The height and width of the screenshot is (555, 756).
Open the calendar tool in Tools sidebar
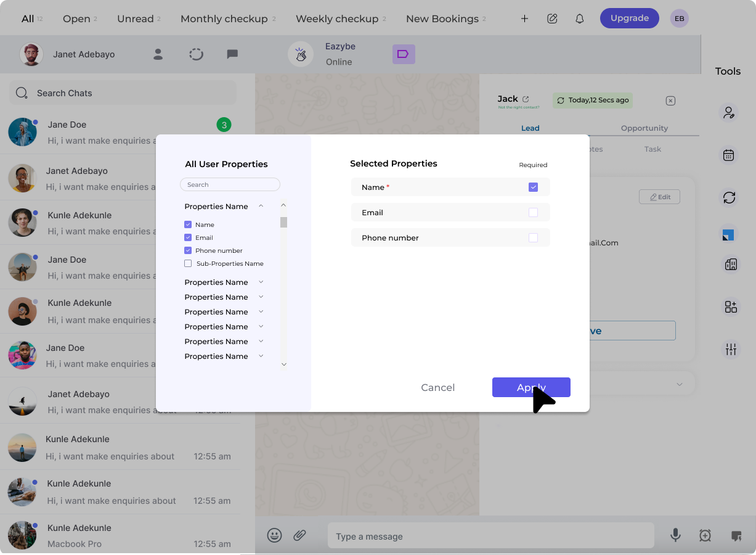[x=729, y=155]
